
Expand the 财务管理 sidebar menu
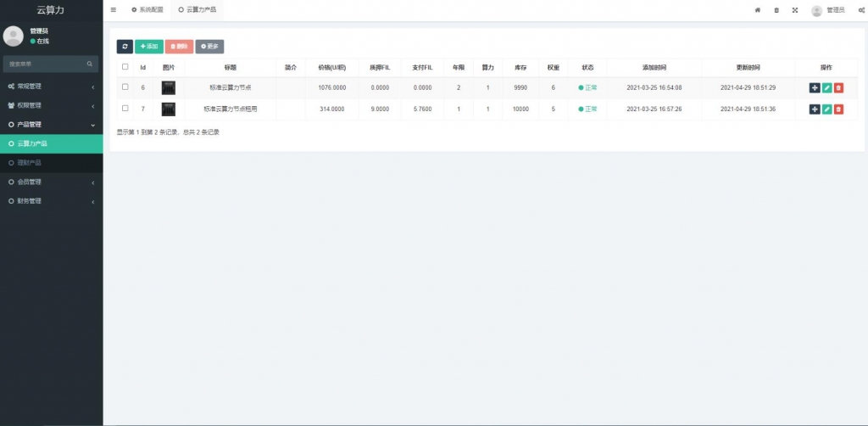(x=51, y=201)
